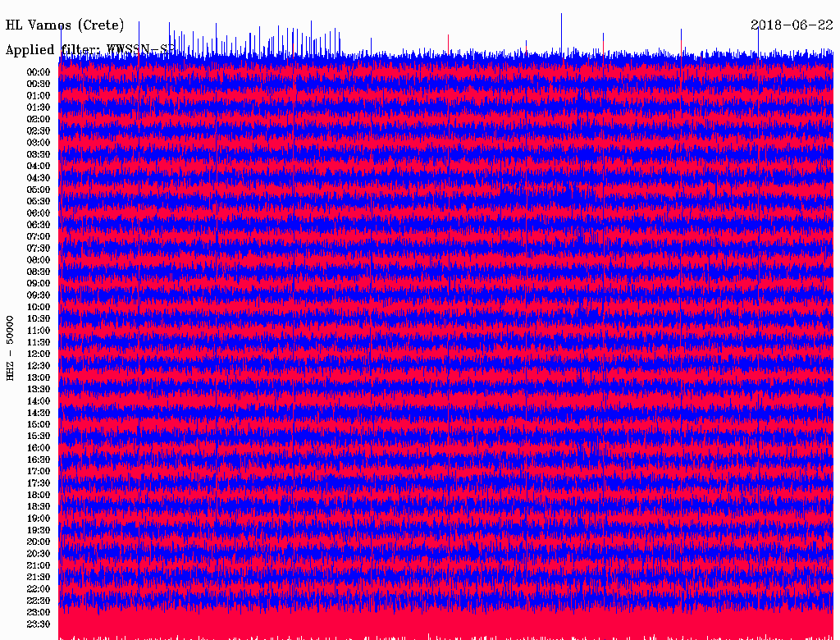Select the 13:30 time row label

click(38, 390)
